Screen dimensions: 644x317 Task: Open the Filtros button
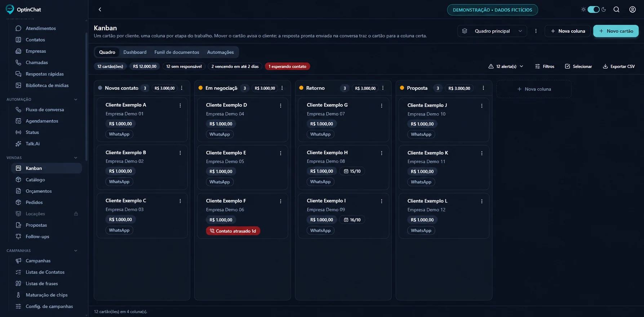pyautogui.click(x=545, y=66)
